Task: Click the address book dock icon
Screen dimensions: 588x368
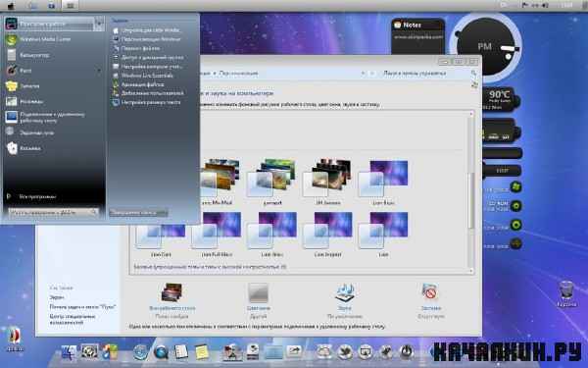Action: 181,352
